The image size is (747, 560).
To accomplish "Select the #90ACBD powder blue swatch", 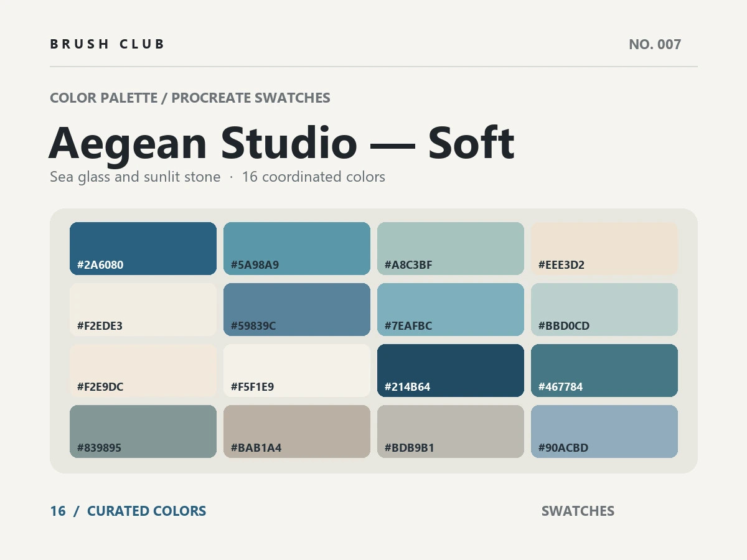I will point(604,431).
